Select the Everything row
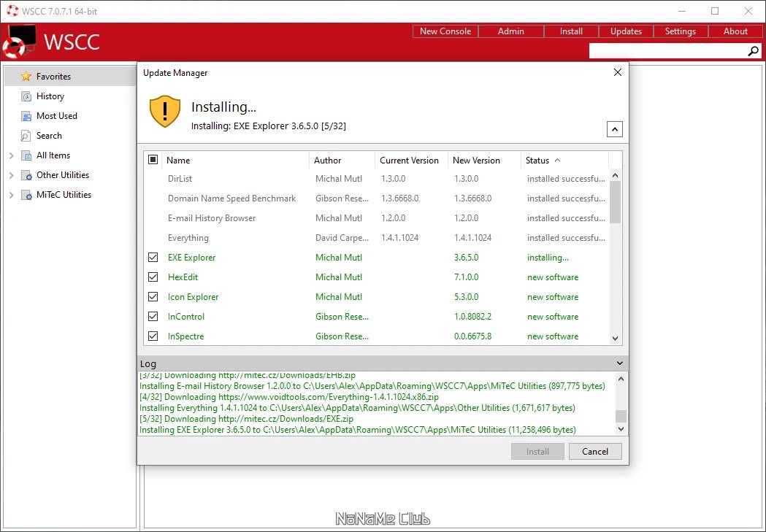This screenshot has height=532, width=766. 376,238
